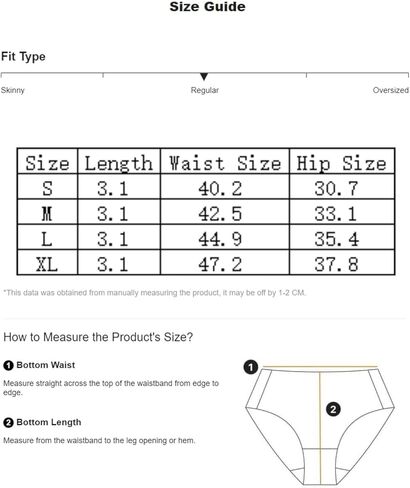Click the number 2 badge beside Bottom Length
Screen dimensions: 410x488
click(8, 423)
